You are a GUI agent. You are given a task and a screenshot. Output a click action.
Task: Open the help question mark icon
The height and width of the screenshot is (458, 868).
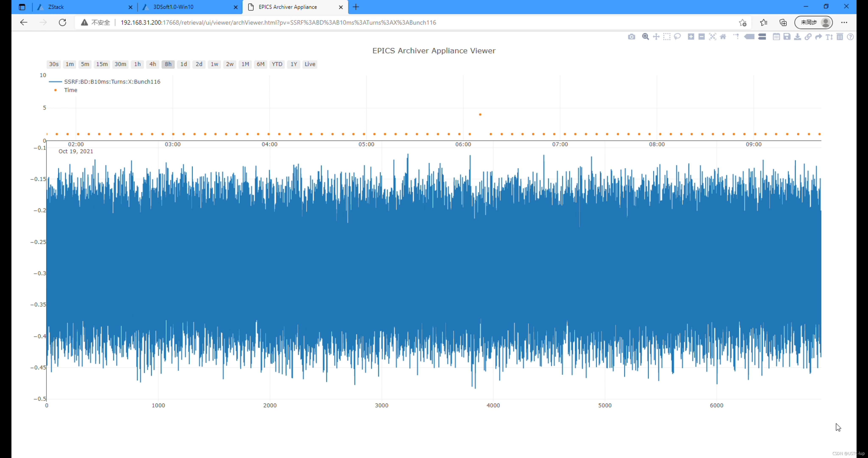850,37
